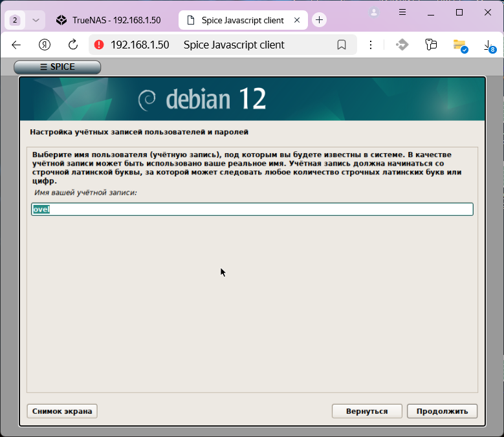Click the heading 'Настройка учётных записей пользователей и паролей'
504x437 pixels.
[x=139, y=132]
